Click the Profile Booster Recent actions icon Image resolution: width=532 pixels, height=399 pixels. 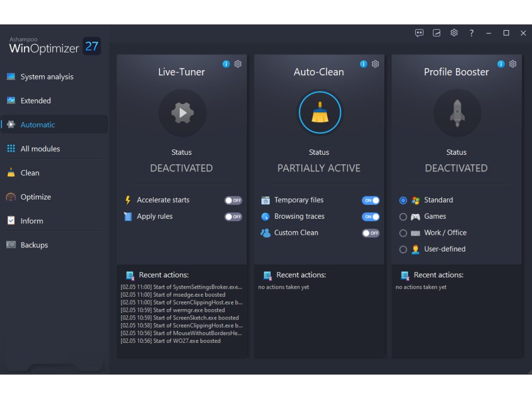[x=405, y=275]
